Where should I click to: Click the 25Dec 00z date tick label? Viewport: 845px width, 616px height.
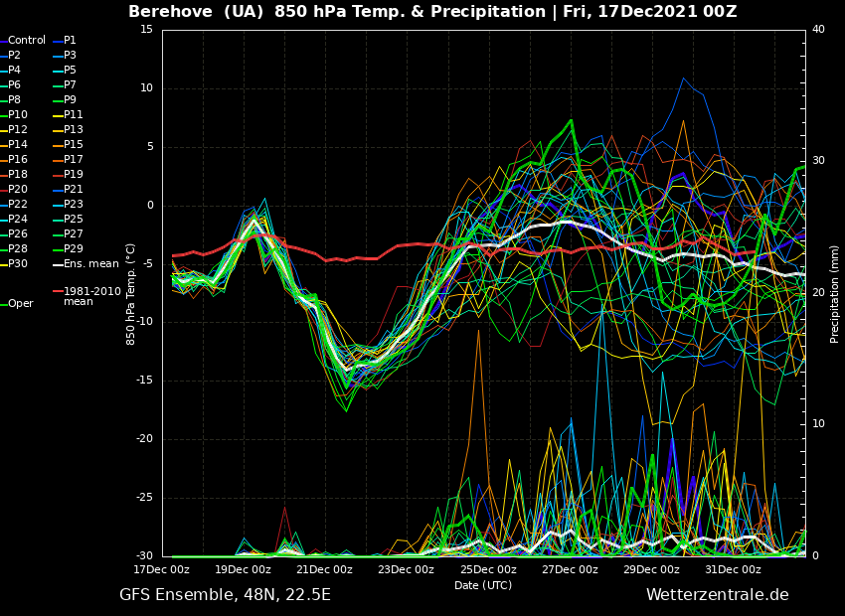(488, 569)
